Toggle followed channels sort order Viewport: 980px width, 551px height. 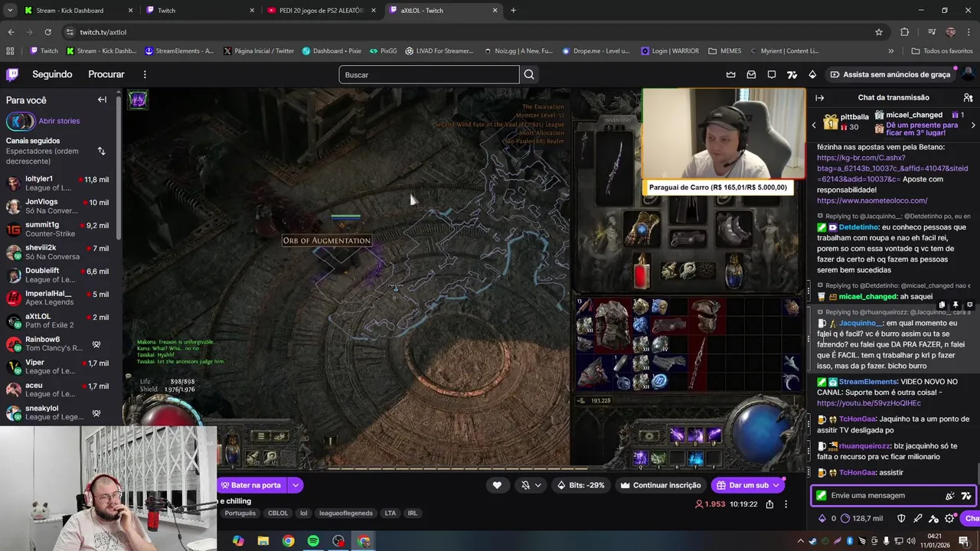pos(101,151)
